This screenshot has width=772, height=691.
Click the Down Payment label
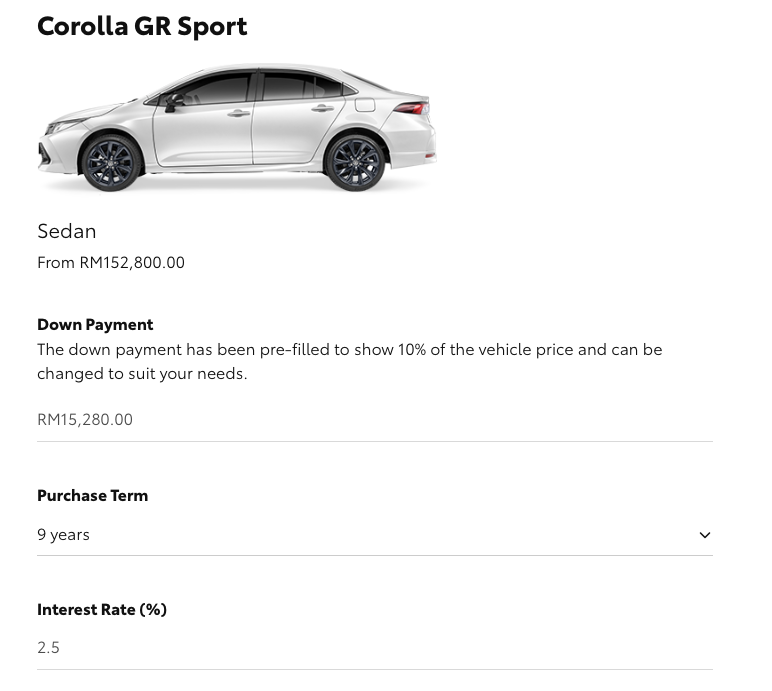[95, 324]
